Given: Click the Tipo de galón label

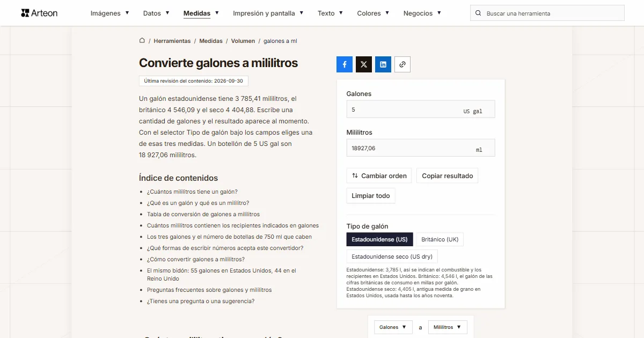Looking at the screenshot, I should [x=367, y=226].
